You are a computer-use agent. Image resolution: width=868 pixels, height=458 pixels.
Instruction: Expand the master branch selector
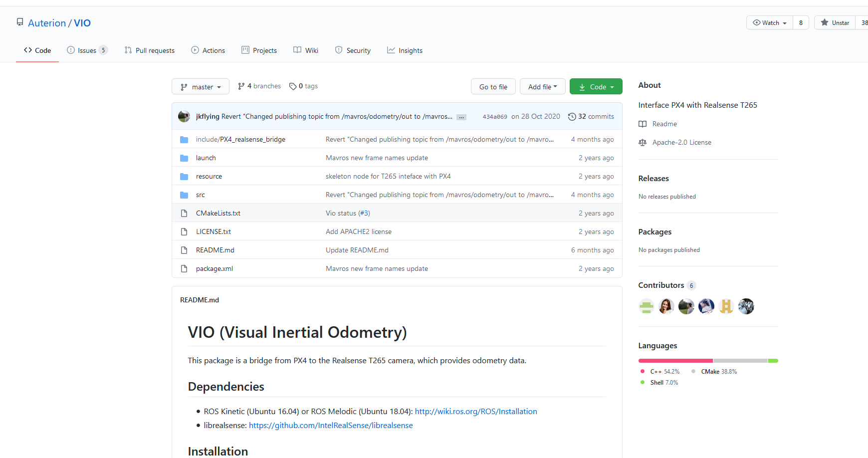click(x=200, y=86)
